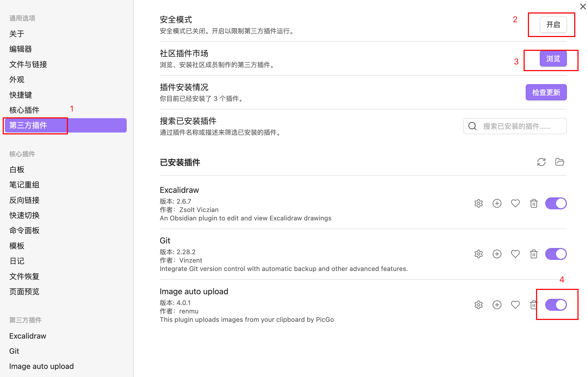Close the settings dialog
Viewport: 588px width, 377px height.
(x=583, y=6)
